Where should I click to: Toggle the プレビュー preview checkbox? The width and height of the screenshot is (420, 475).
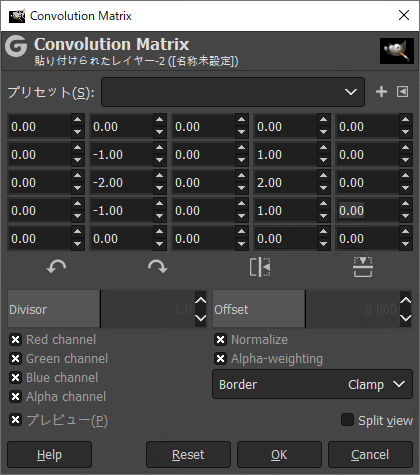tap(15, 420)
